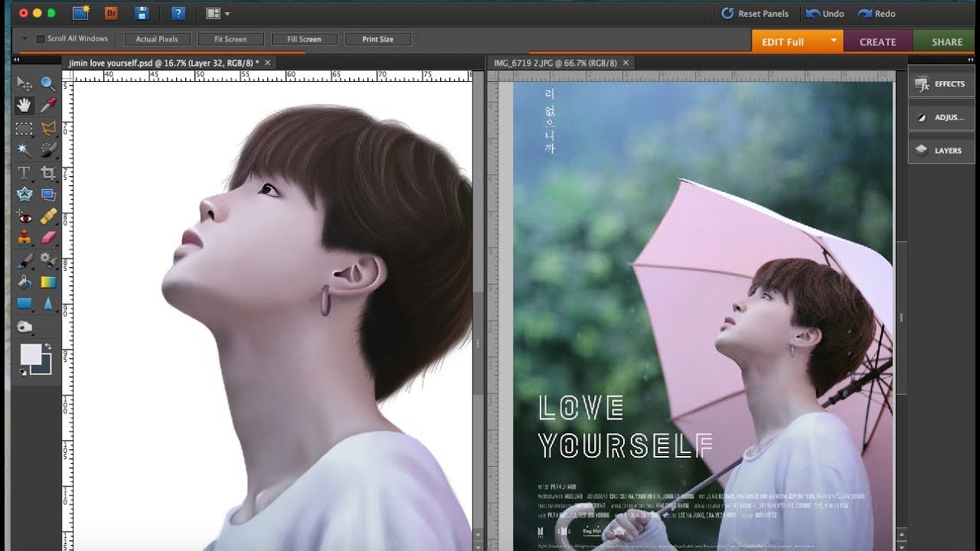Select the Eyedropper tool
The height and width of the screenshot is (551, 980).
(x=48, y=106)
